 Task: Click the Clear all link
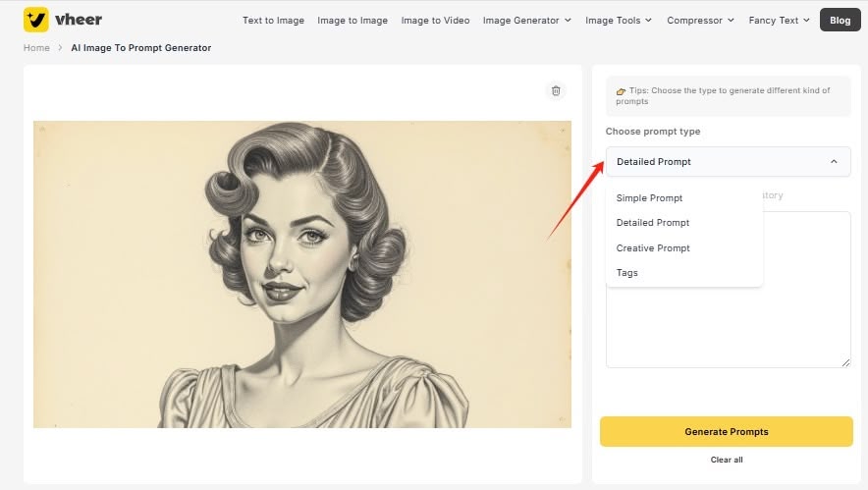pyautogui.click(x=727, y=460)
